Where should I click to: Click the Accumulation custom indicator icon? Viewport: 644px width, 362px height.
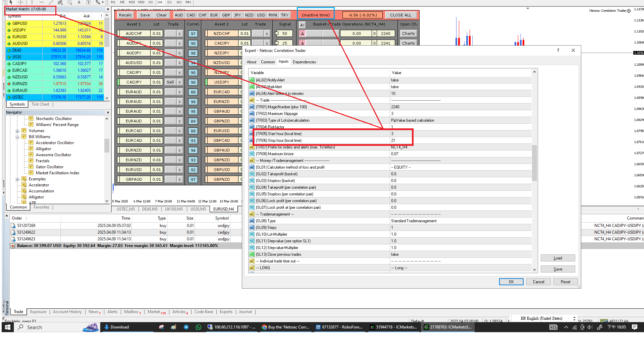[x=24, y=191]
